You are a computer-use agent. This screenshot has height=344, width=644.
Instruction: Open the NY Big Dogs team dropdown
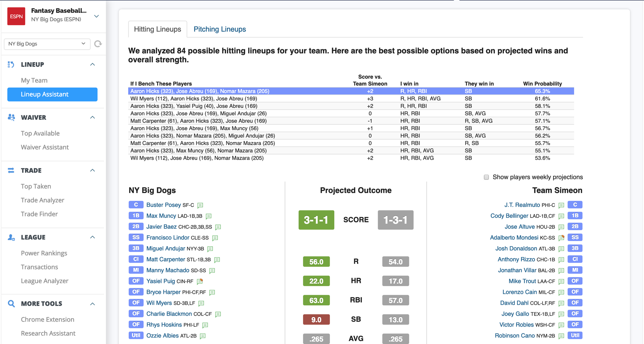pos(47,44)
